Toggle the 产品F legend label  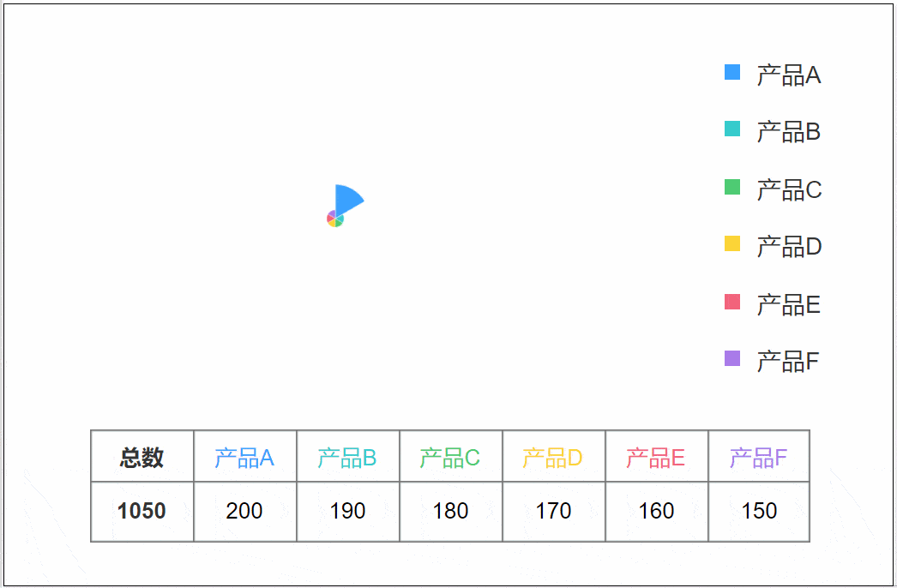[x=788, y=362]
